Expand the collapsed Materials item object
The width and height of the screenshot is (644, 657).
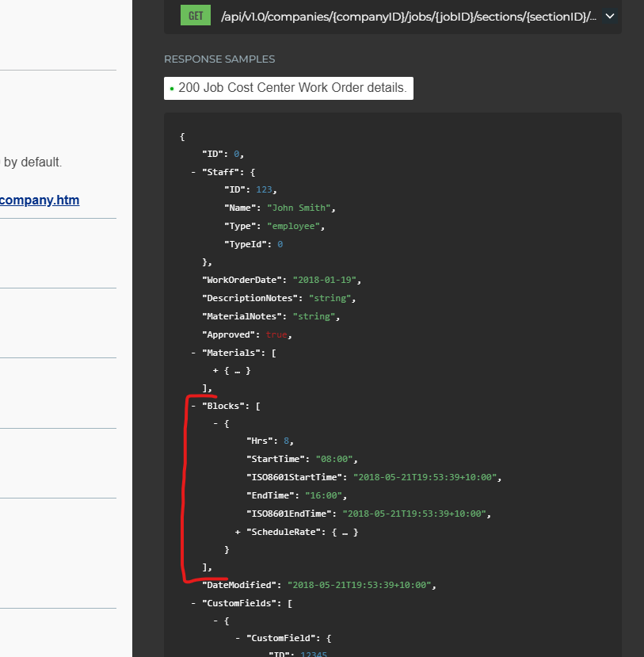point(215,370)
